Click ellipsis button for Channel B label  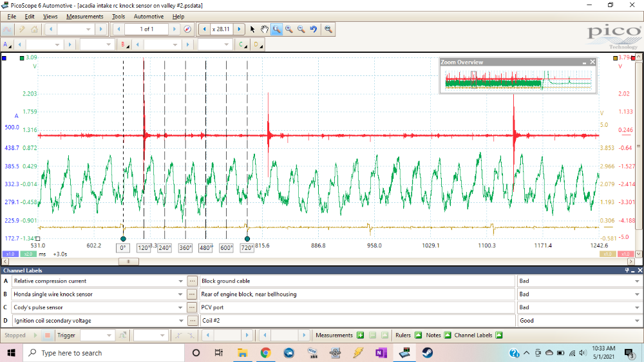[x=192, y=294]
